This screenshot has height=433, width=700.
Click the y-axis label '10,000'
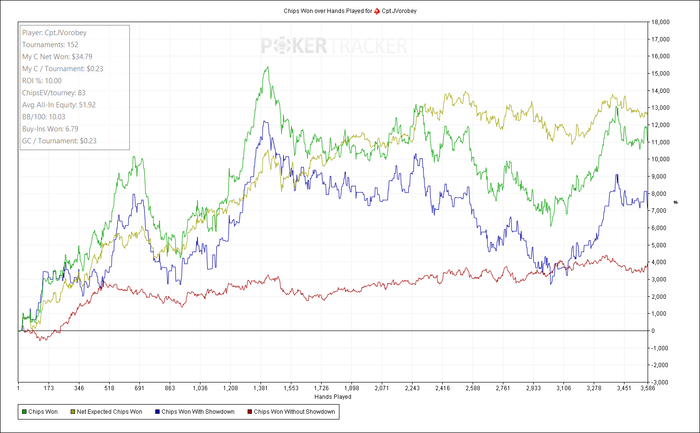661,159
